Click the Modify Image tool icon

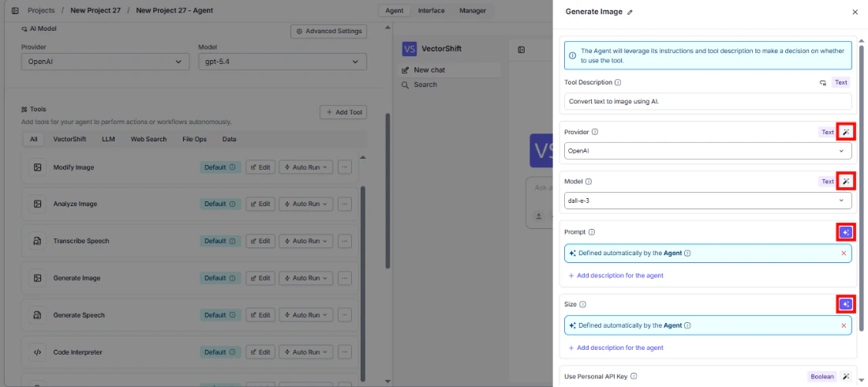point(37,167)
